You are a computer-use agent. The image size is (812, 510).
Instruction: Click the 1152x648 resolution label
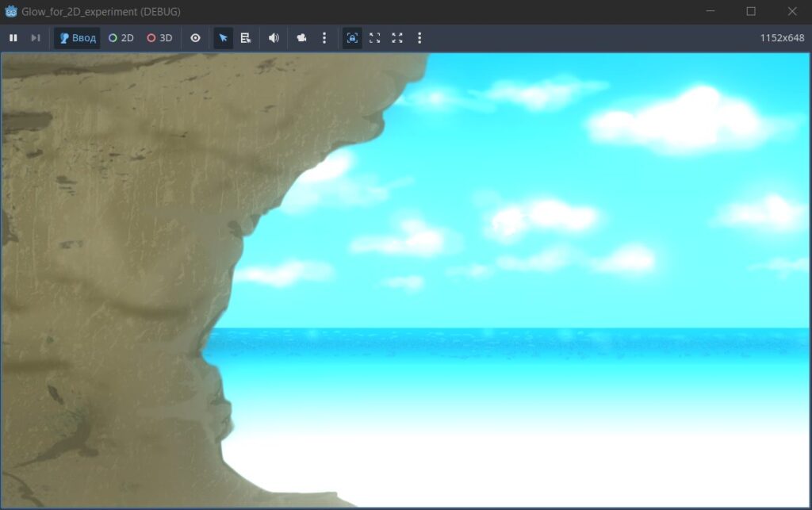tap(782, 38)
